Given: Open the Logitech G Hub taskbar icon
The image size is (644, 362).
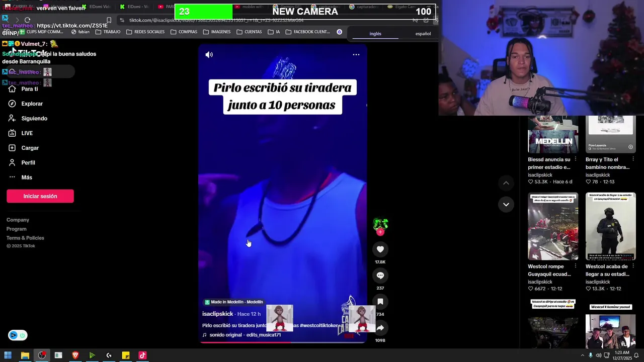Looking at the screenshot, I should point(109,355).
